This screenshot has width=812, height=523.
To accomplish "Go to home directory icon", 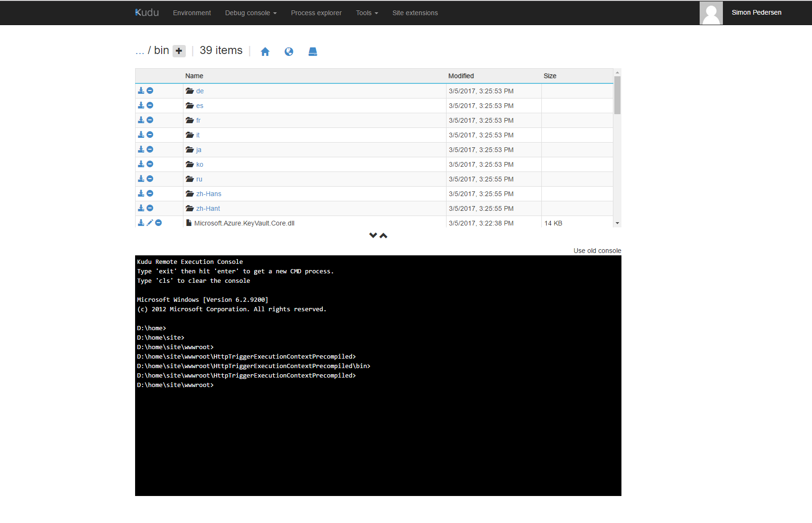I will [x=265, y=52].
